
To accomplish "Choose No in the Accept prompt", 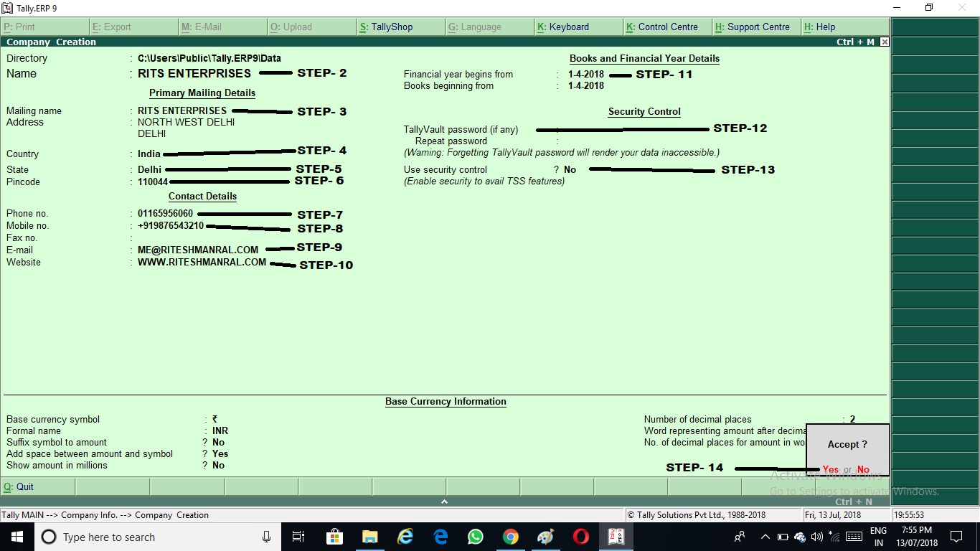I will tap(863, 469).
